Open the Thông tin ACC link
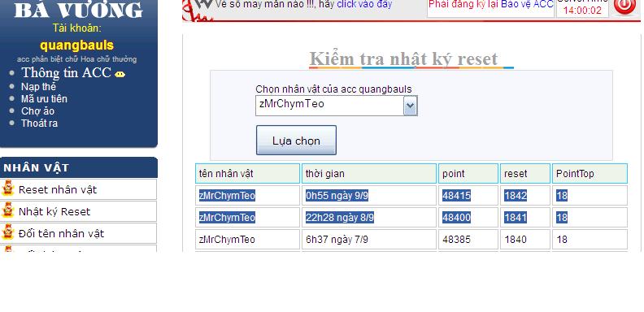The width and height of the screenshot is (644, 312). [x=66, y=72]
